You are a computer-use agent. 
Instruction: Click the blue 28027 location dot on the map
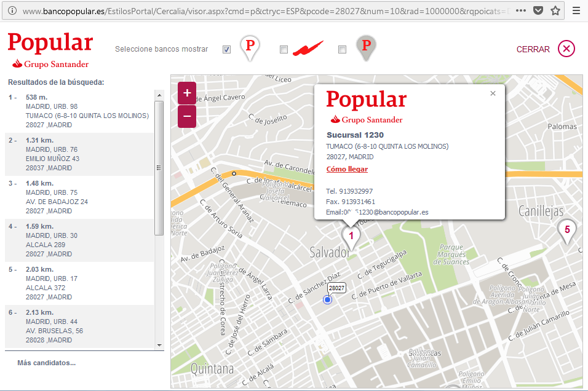tap(327, 299)
